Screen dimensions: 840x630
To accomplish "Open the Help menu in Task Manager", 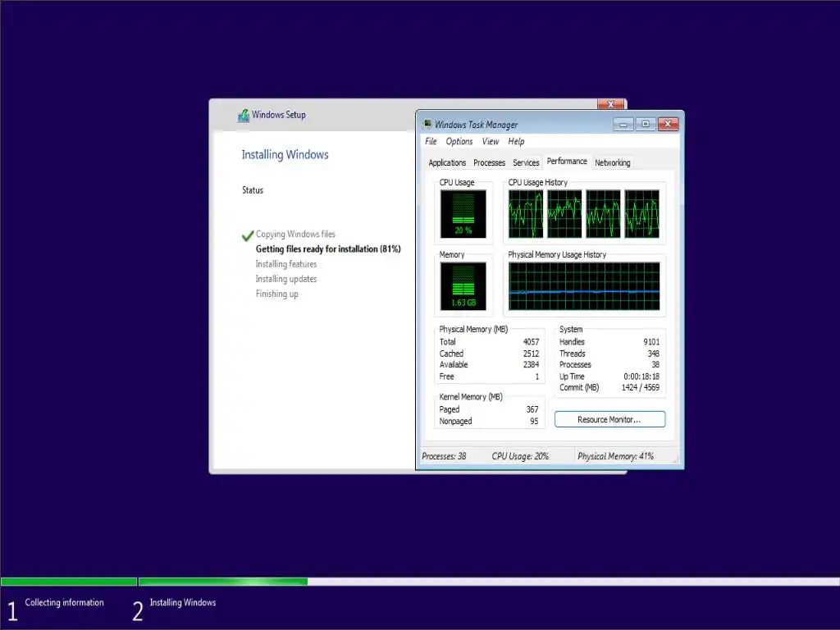I will click(516, 141).
